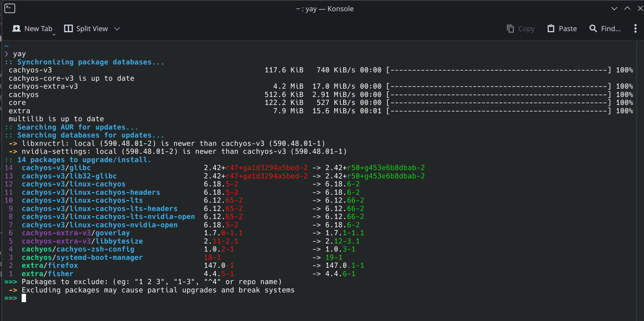Image resolution: width=644 pixels, height=321 pixels.
Task: Click the Copy button
Action: point(520,29)
